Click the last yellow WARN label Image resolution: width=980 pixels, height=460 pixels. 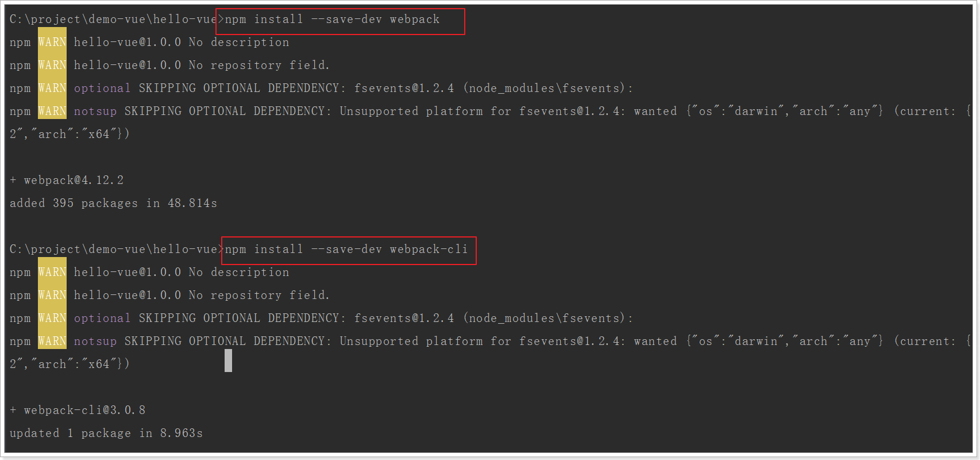[52, 342]
